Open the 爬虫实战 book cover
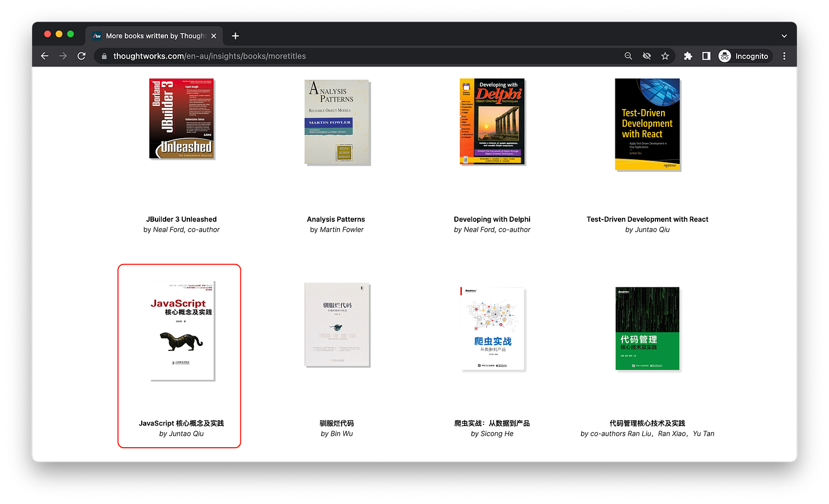This screenshot has height=504, width=829. pyautogui.click(x=493, y=328)
